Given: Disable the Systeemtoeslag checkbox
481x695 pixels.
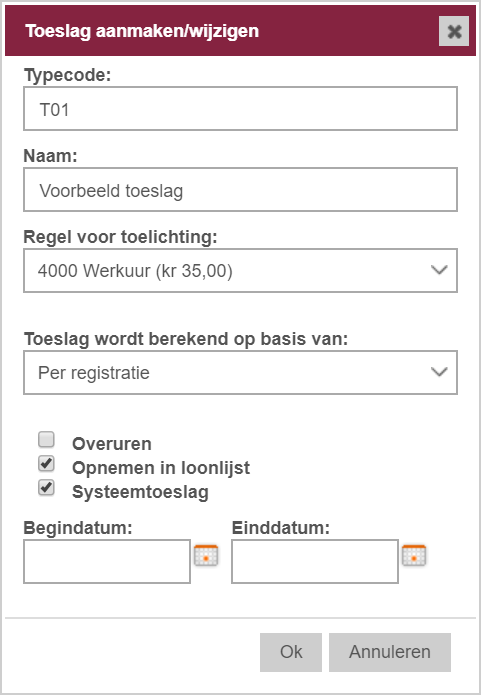Looking at the screenshot, I should coord(46,487).
